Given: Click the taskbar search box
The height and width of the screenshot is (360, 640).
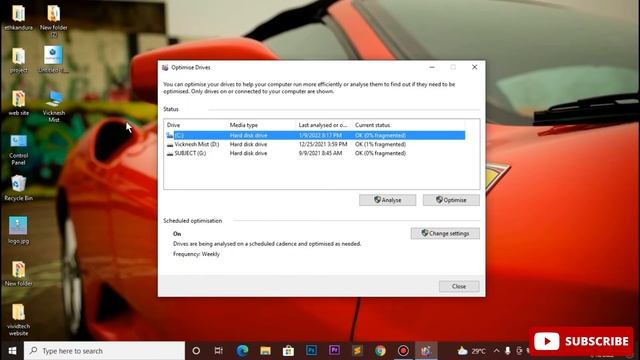Looking at the screenshot, I should (x=104, y=351).
